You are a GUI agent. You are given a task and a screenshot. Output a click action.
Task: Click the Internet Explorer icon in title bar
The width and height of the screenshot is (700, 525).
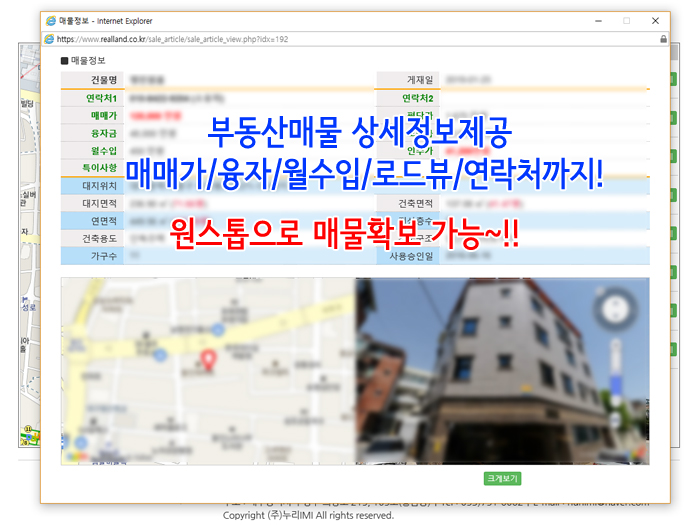point(51,21)
